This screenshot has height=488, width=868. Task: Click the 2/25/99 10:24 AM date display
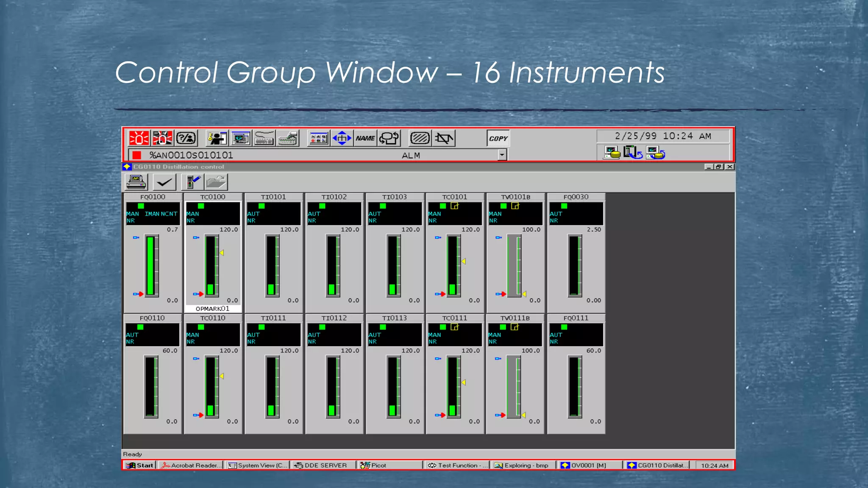tap(663, 136)
